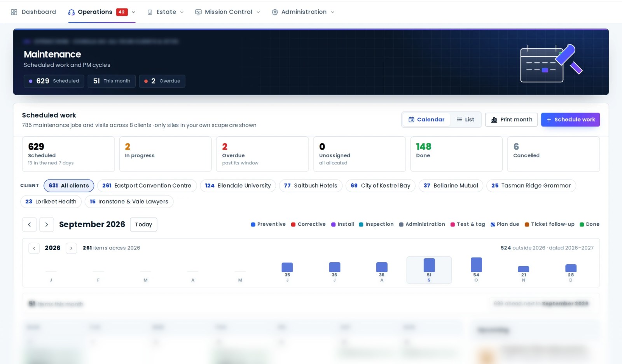Filter by Ironstone & Vale Lawyers
This screenshot has height=364, width=622.
point(129,202)
